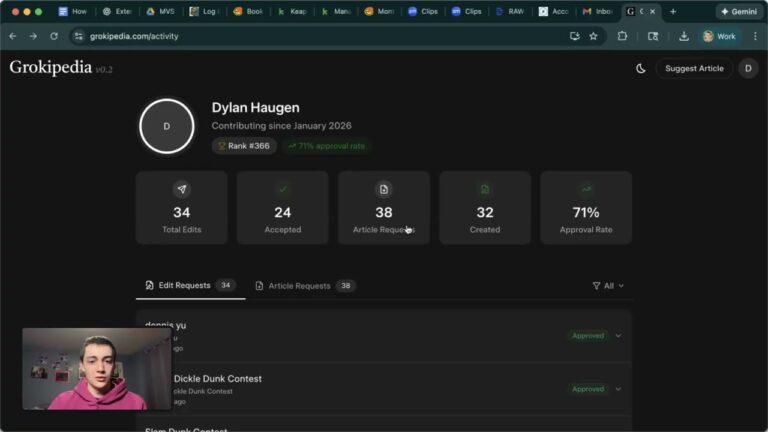Click the Total Edits paper plane icon
The image size is (768, 432).
[x=182, y=190]
